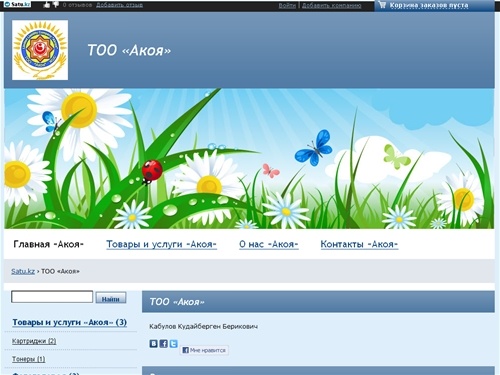Image resolution: width=500 pixels, height=375 pixels.
Task: Select the 'Главная -Акоя-' menu item
Action: pos(49,244)
